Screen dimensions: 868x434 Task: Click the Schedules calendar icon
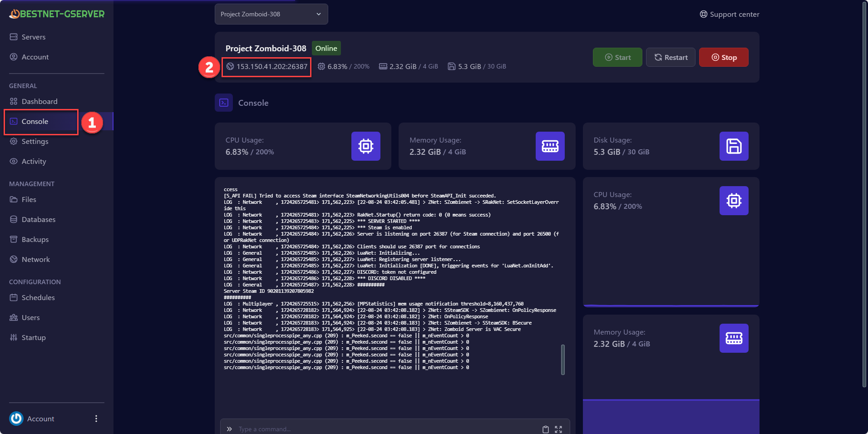pos(14,297)
